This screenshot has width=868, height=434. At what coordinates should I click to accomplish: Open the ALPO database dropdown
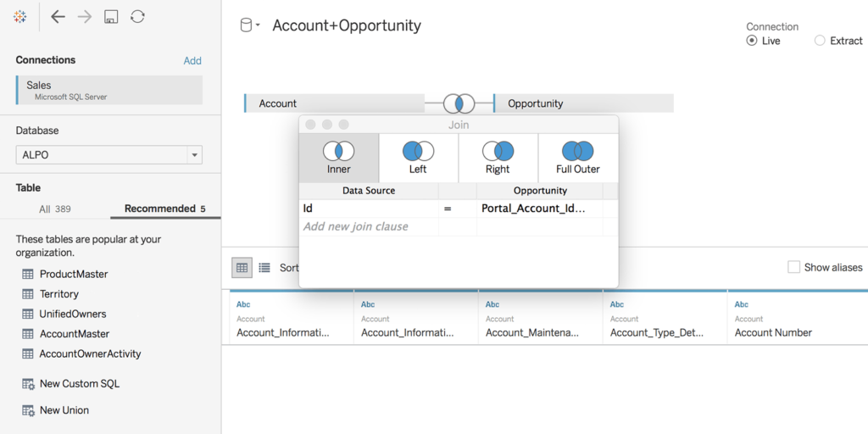coord(109,155)
